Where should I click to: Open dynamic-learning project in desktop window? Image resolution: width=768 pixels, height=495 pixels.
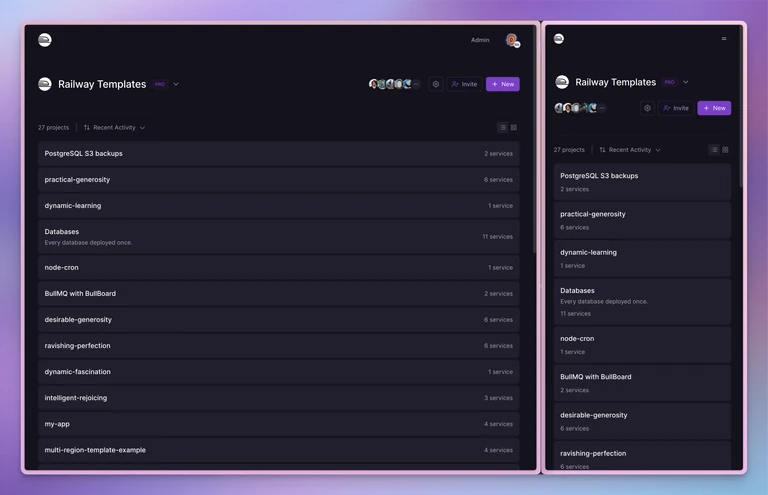pos(279,206)
